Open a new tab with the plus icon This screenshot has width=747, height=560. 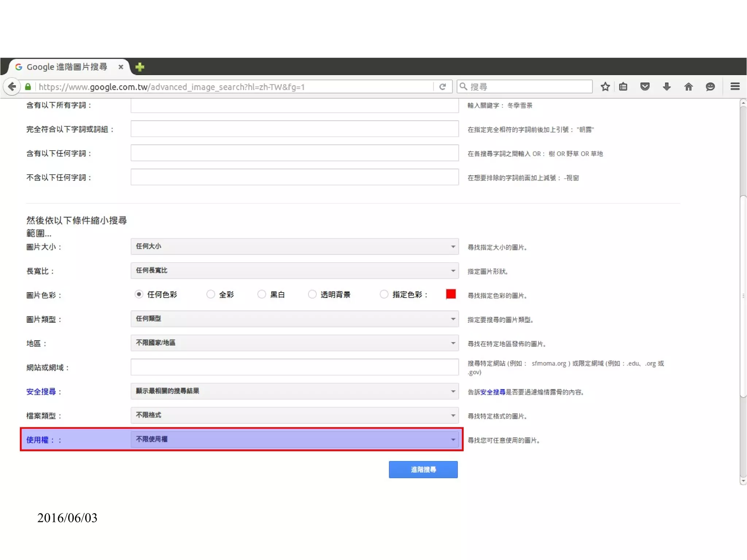click(x=140, y=67)
